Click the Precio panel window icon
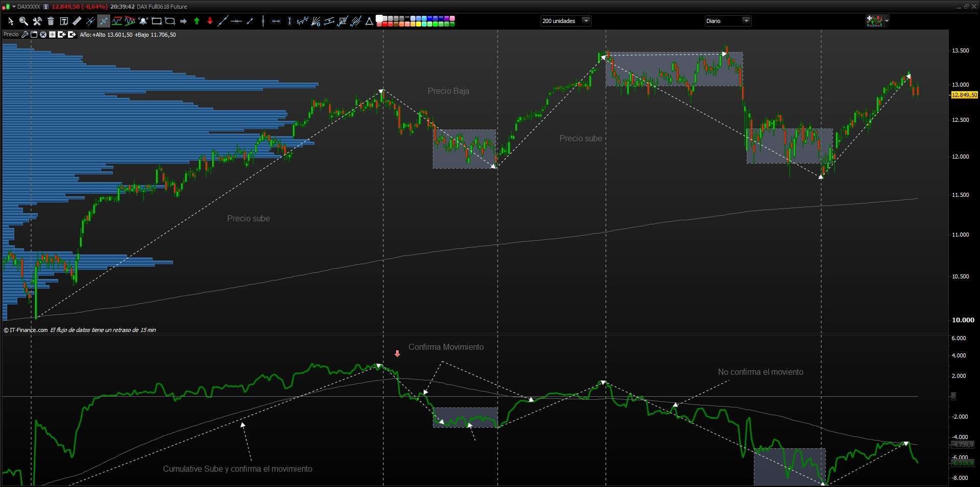Image resolution: width=980 pixels, height=487 pixels. [34, 35]
